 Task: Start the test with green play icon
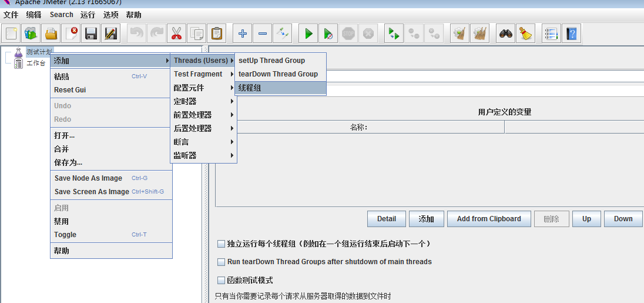pyautogui.click(x=308, y=34)
